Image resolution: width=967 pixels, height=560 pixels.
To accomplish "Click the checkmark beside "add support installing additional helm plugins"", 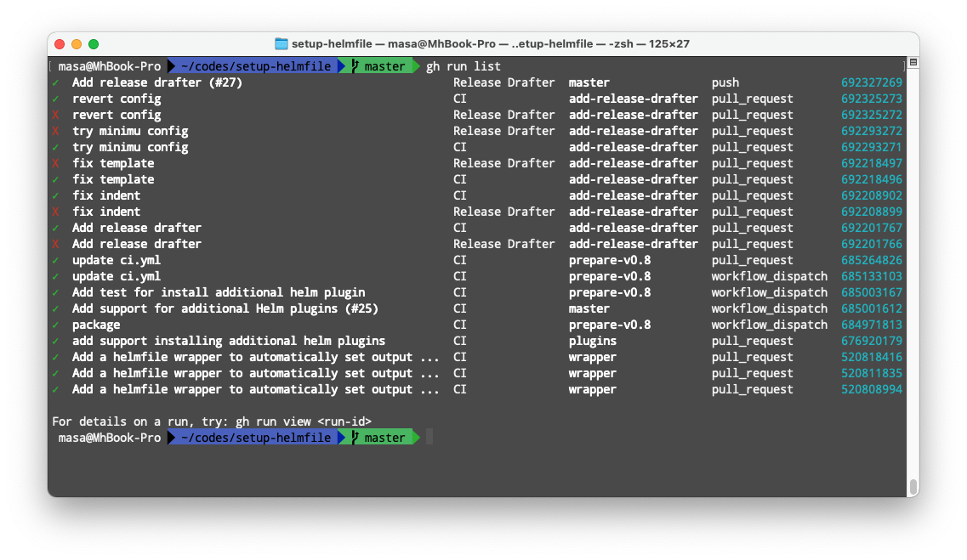I will coord(57,341).
